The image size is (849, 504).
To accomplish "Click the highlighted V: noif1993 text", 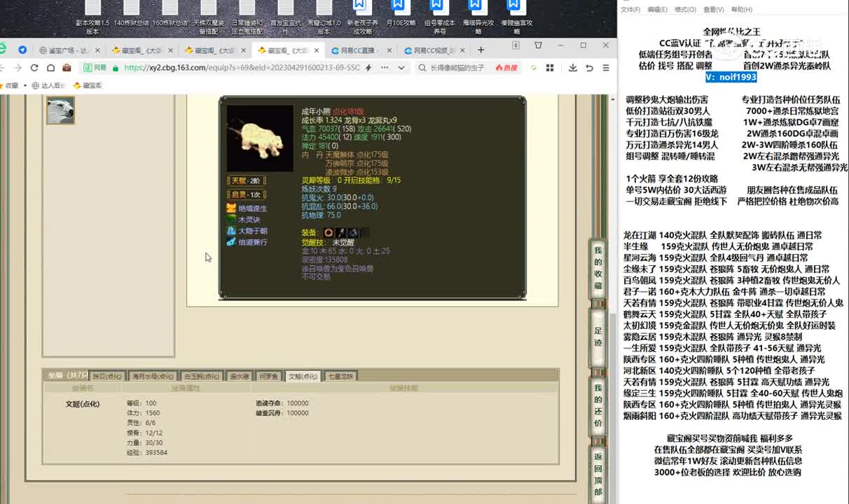I will [731, 77].
